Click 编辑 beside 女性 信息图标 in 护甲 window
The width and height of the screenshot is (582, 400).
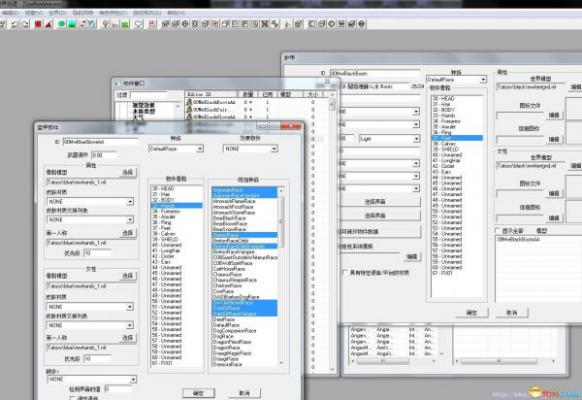pyautogui.click(x=554, y=218)
